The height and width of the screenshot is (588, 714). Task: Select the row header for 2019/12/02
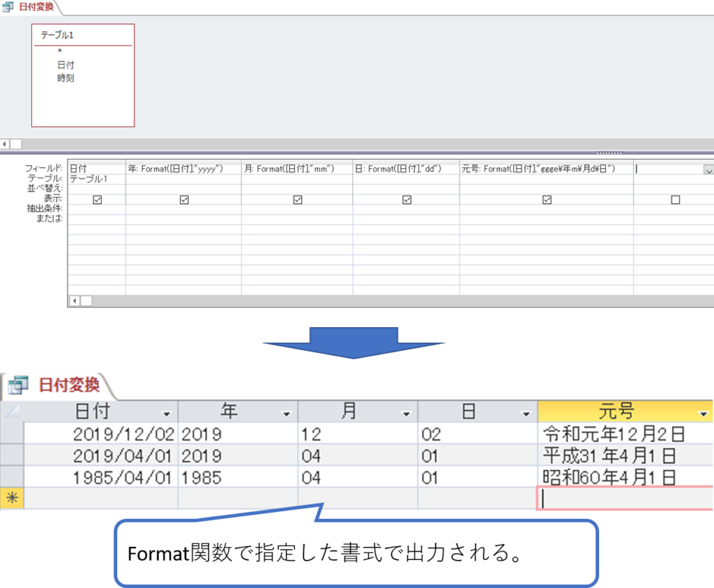(12, 433)
